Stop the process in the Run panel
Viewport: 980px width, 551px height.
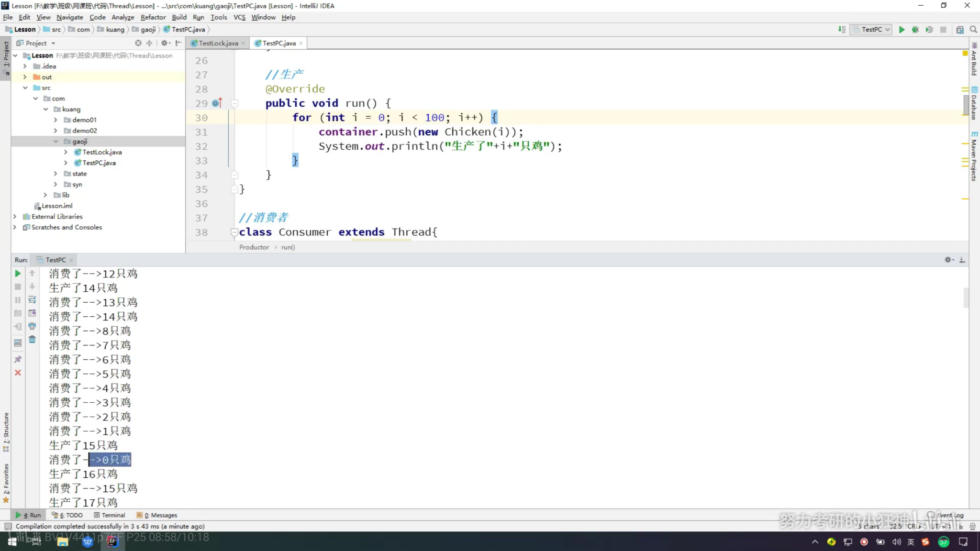coord(18,287)
